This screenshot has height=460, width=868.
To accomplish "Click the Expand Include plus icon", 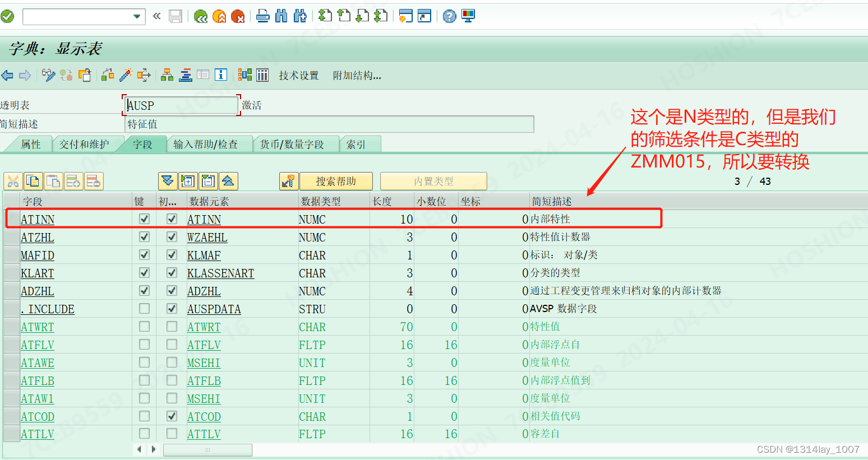I will (x=188, y=181).
